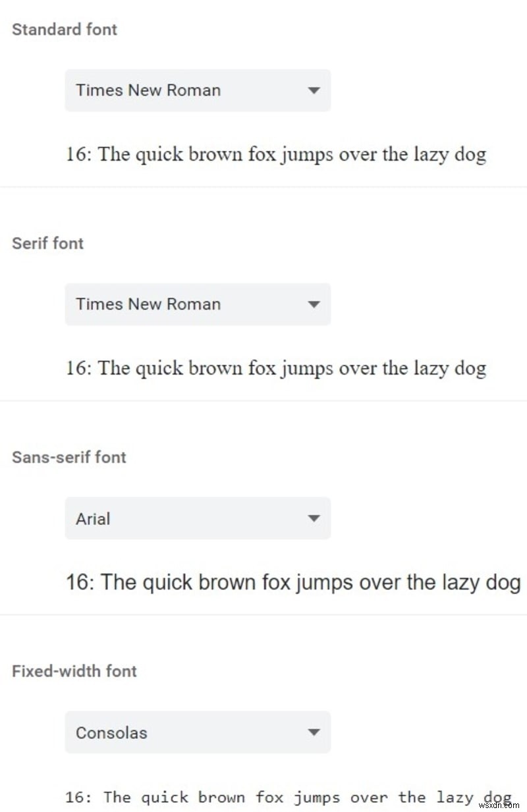The image size is (527, 812).
Task: Click the divider line below Sans-serif font section
Action: pyautogui.click(x=263, y=615)
